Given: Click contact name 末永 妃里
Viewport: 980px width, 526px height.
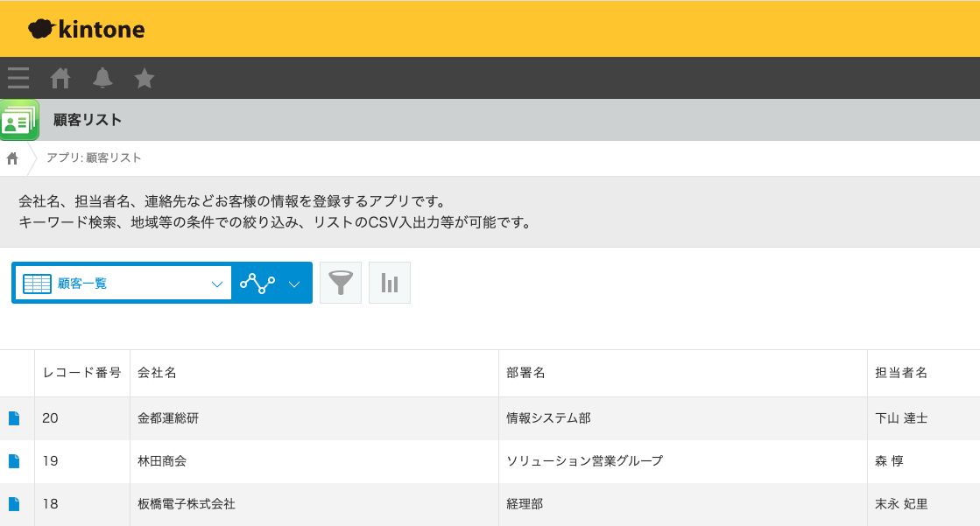Looking at the screenshot, I should coord(901,504).
